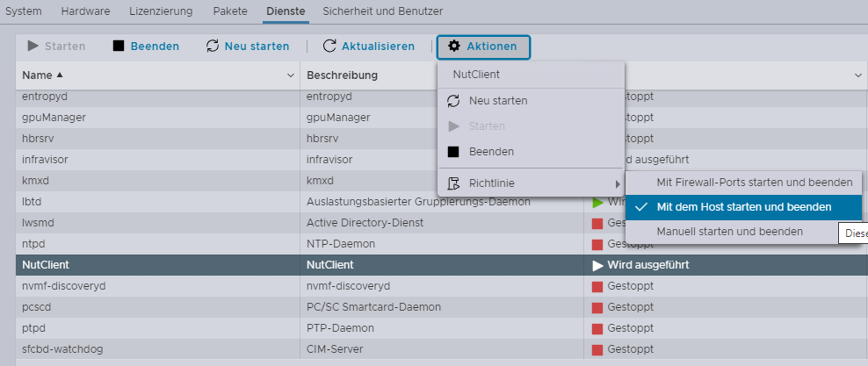Select the ntpd service row

tap(441, 244)
